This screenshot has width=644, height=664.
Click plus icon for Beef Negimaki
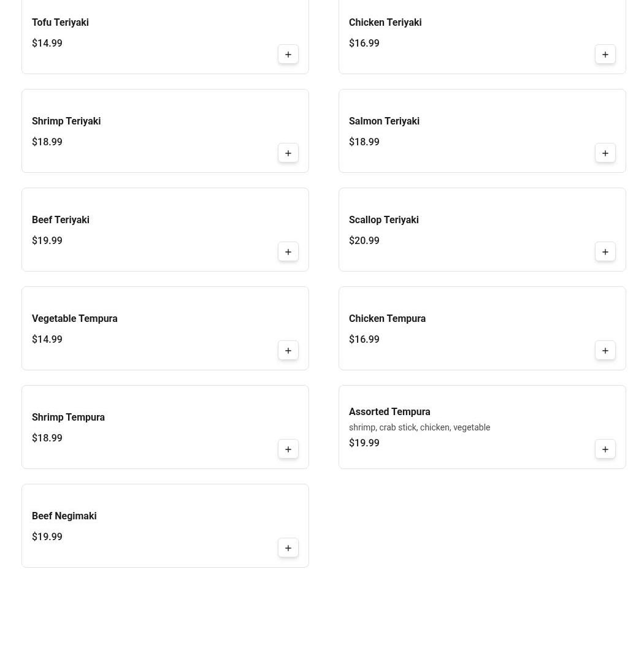tap(288, 548)
